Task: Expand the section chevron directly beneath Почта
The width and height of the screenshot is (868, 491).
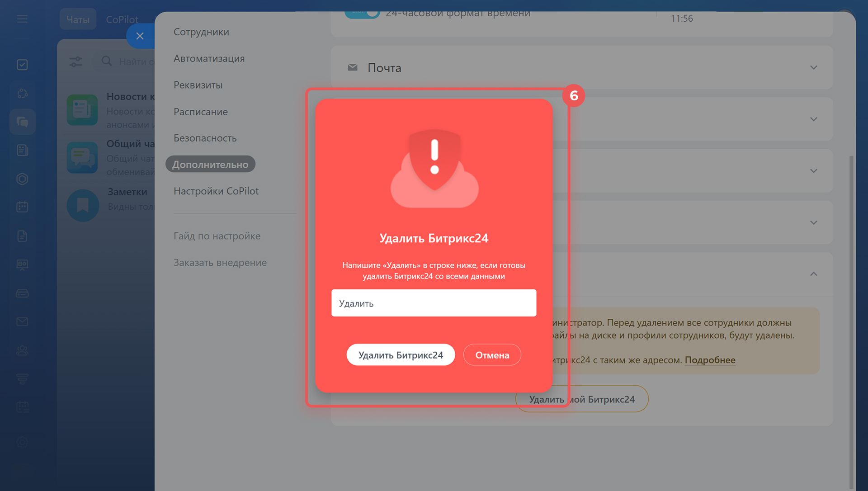Action: 814,119
